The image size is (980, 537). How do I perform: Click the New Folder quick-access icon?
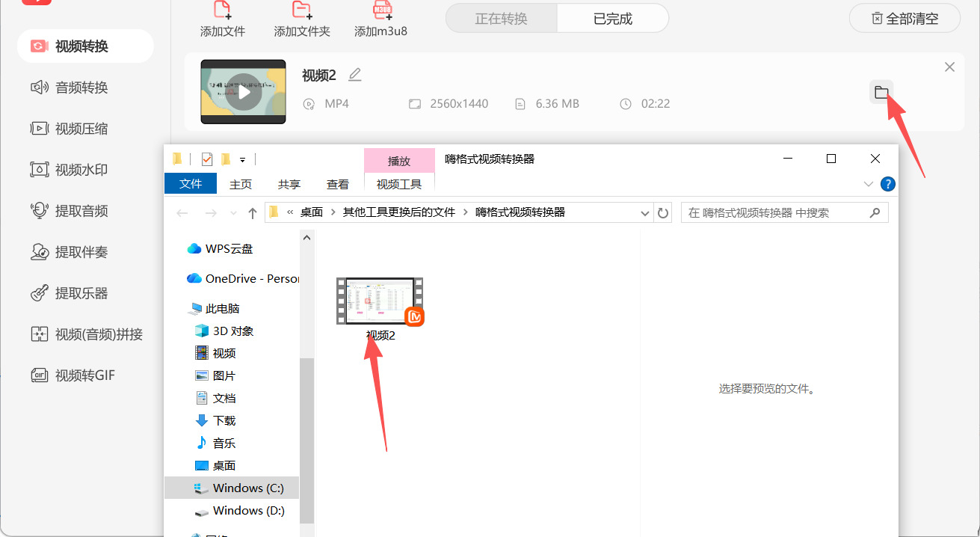tap(225, 159)
